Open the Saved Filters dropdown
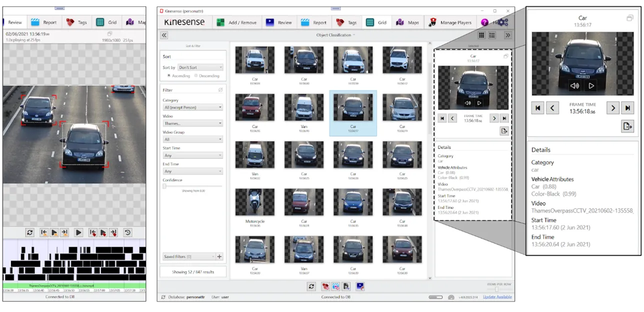This screenshot has height=312, width=644. click(189, 257)
